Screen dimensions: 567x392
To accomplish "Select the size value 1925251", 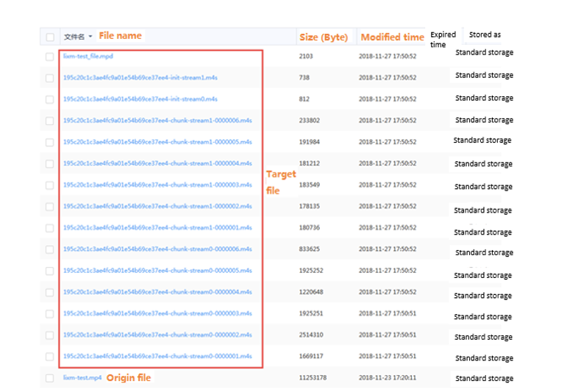I will tap(311, 313).
